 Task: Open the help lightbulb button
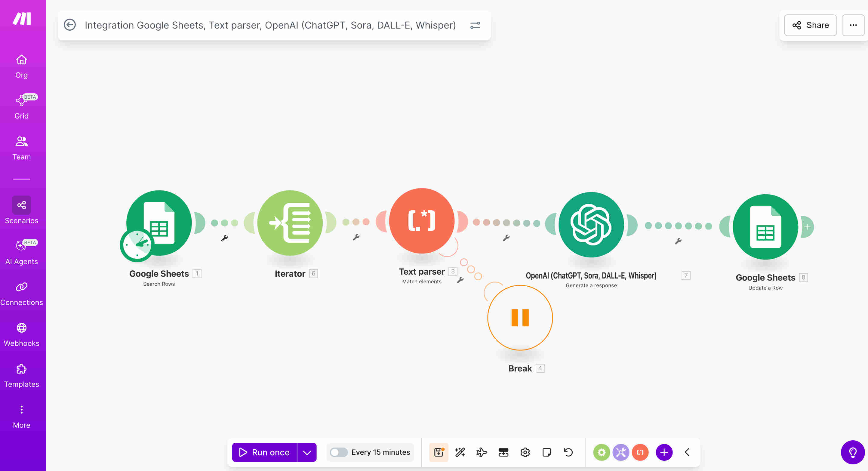pyautogui.click(x=852, y=452)
